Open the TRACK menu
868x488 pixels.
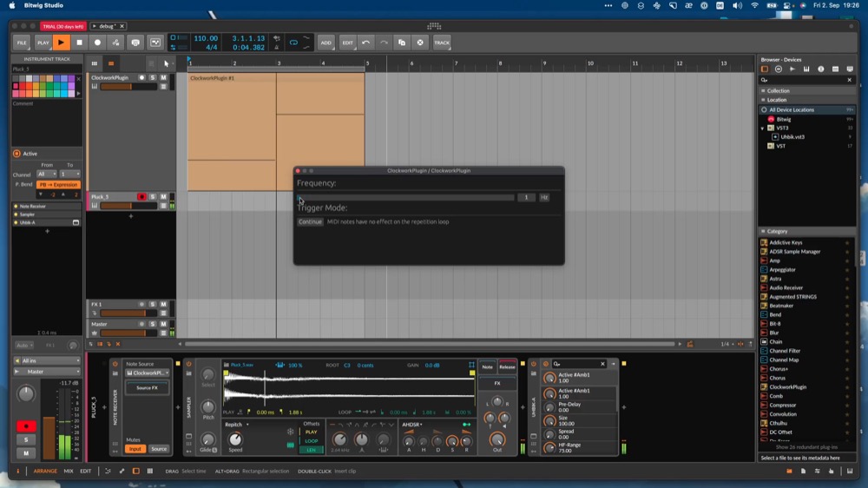click(442, 43)
